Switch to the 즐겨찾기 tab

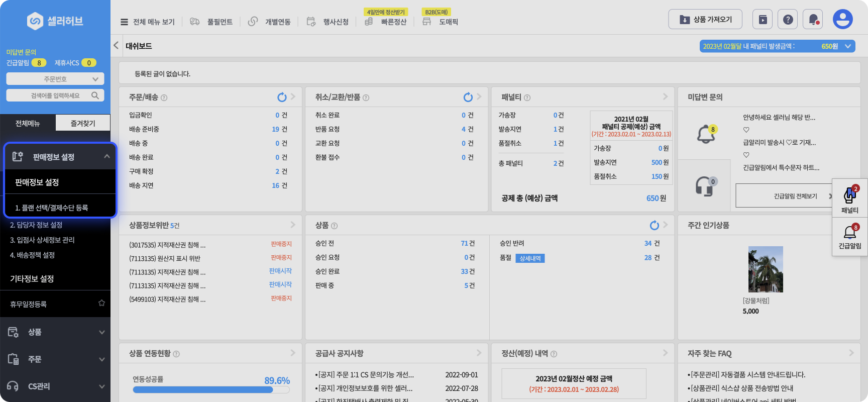[x=83, y=123]
